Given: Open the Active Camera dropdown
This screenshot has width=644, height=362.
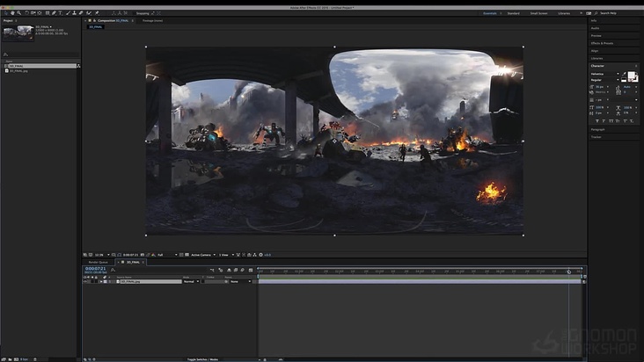Looking at the screenshot, I should click(203, 255).
